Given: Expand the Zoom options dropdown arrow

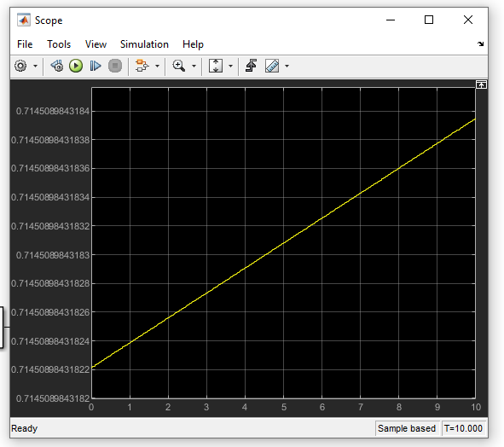Looking at the screenshot, I should pyautogui.click(x=194, y=67).
